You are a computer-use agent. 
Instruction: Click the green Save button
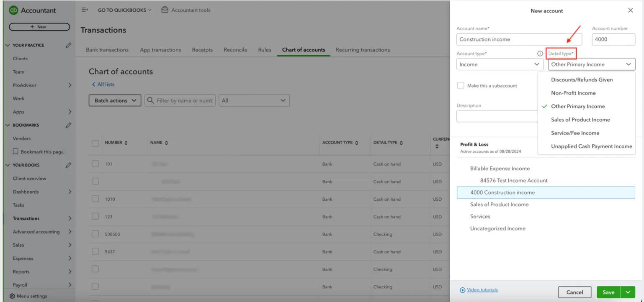pyautogui.click(x=608, y=292)
